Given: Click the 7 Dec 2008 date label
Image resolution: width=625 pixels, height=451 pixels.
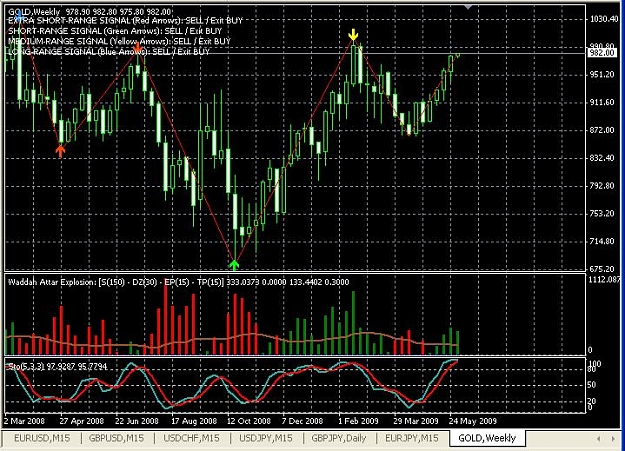Looking at the screenshot, I should 302,421.
